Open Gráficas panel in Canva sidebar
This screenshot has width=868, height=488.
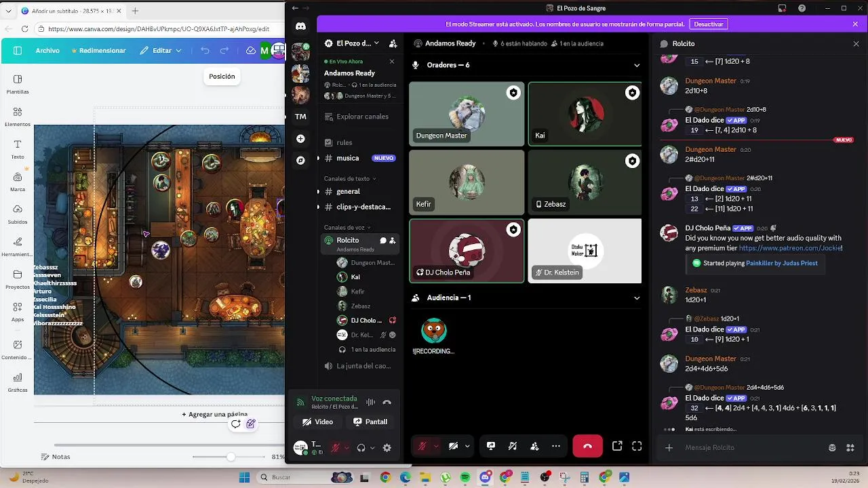pyautogui.click(x=18, y=382)
